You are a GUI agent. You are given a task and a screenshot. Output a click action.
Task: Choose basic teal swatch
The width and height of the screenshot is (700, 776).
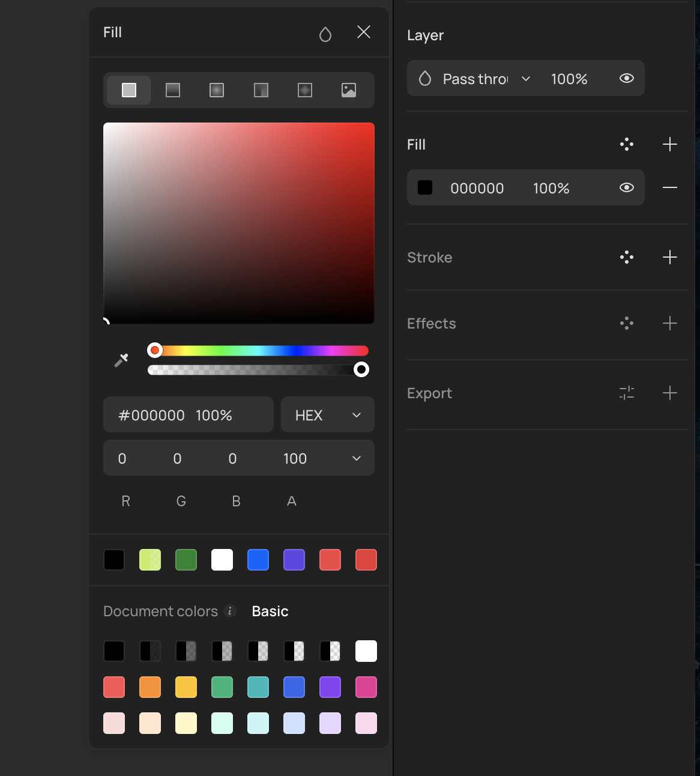[x=258, y=687]
